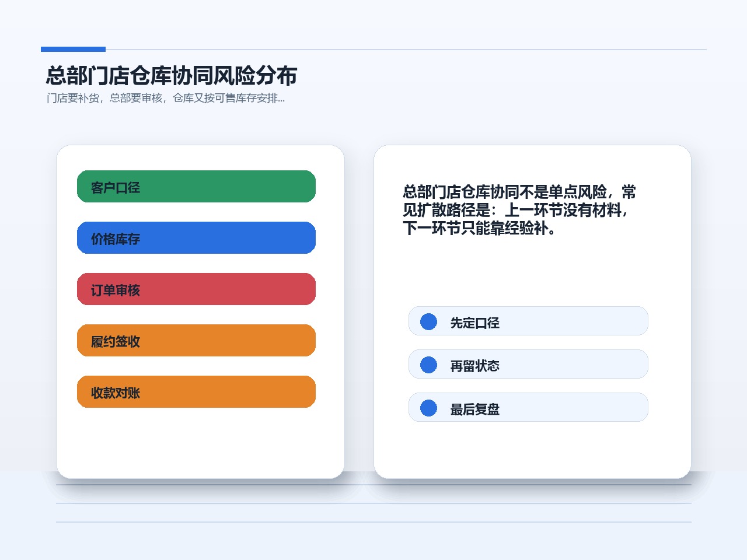Viewport: 747px width, 560px height.
Task: Click the blue dot beside 先定口径
Action: pyautogui.click(x=428, y=321)
